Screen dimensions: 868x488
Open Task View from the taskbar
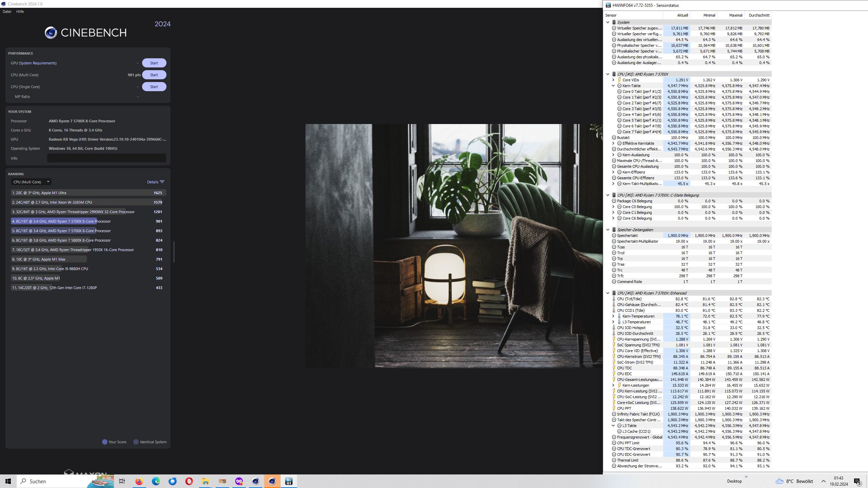(x=122, y=481)
